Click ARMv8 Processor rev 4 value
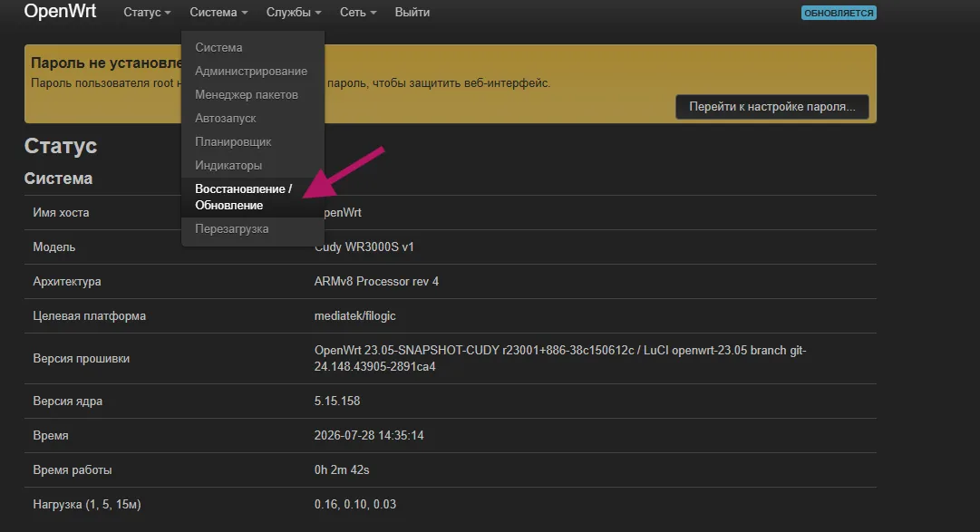Viewport: 980px width, 532px height. pyautogui.click(x=376, y=281)
